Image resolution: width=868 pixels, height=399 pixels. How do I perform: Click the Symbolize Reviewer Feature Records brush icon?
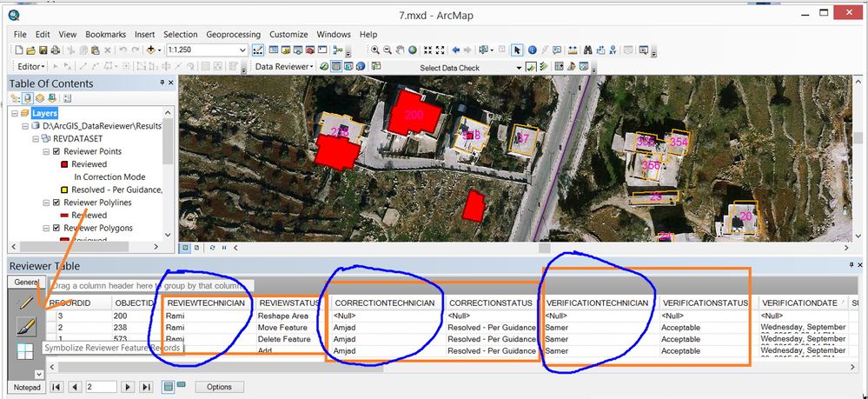coord(26,327)
